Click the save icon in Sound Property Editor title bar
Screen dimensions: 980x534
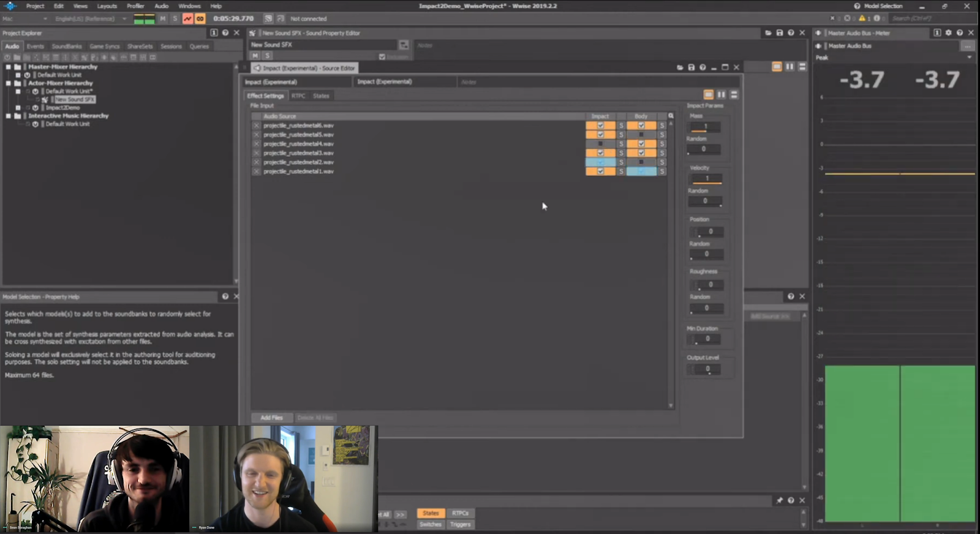pyautogui.click(x=780, y=33)
